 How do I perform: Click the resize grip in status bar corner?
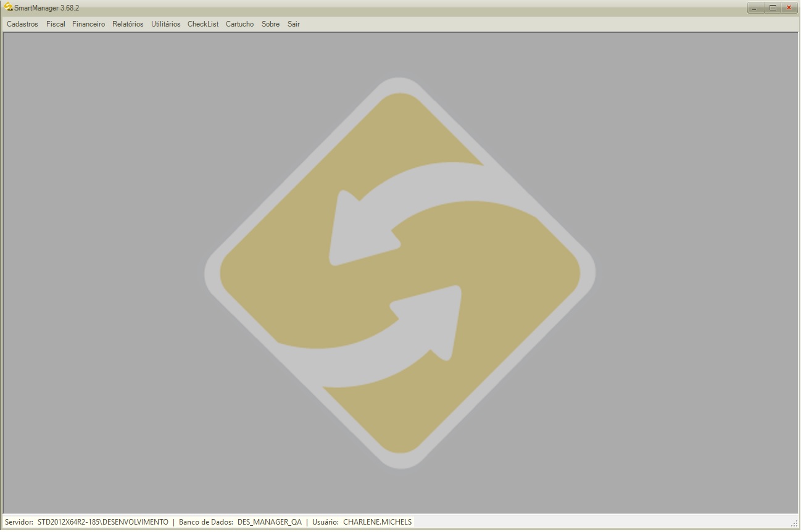[x=794, y=523]
